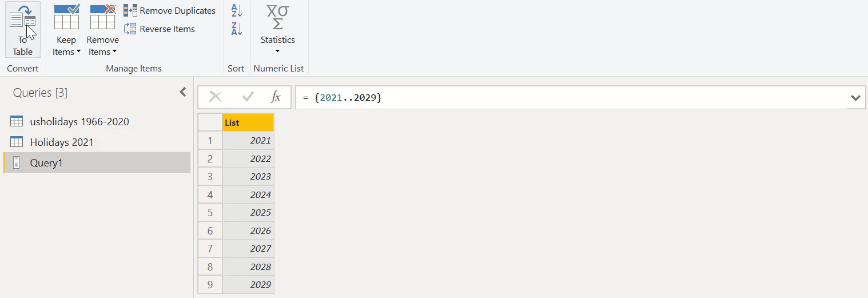Cancel formula edit with X icon
Screen dimensions: 868x298
pos(216,97)
